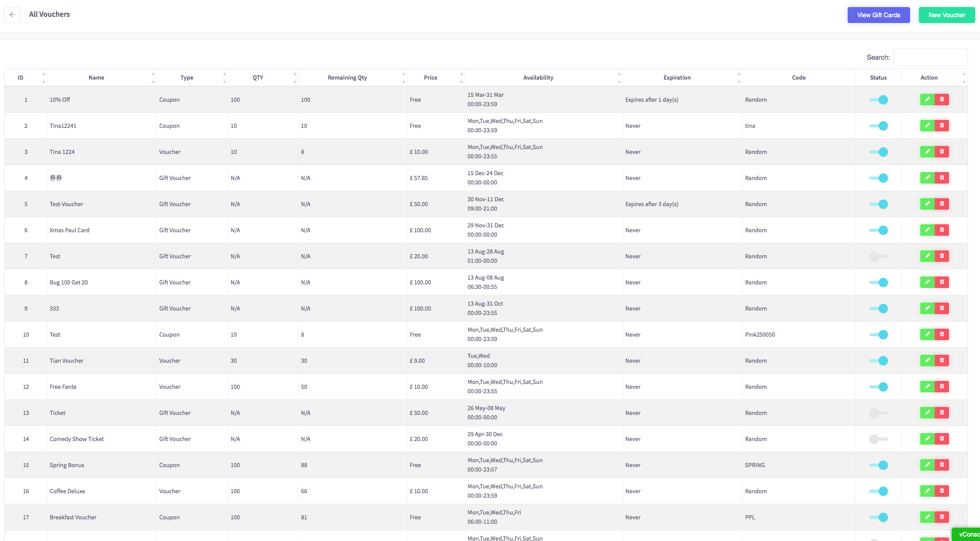Screen dimensions: 980x541
Task: Delete the 333 gift voucher
Action: pyautogui.click(x=942, y=308)
